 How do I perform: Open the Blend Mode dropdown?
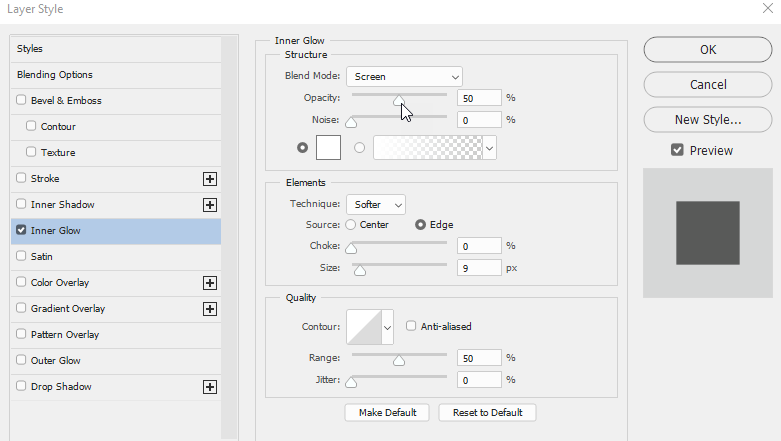point(404,76)
